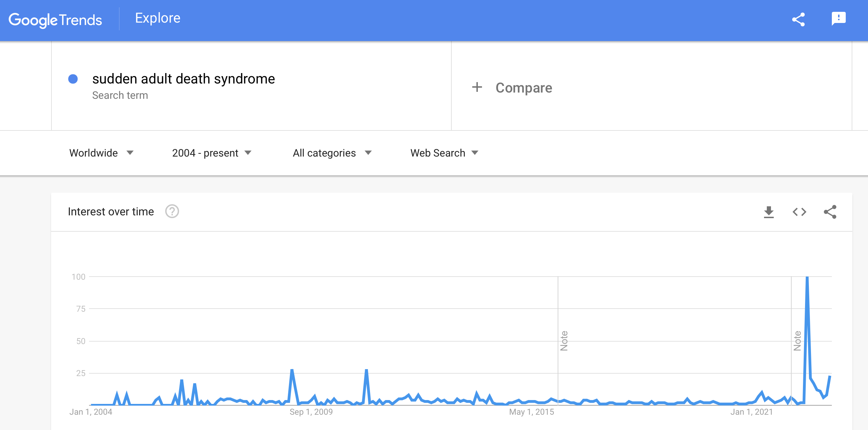Download the interest over time CSV
This screenshot has width=868, height=430.
click(x=769, y=212)
